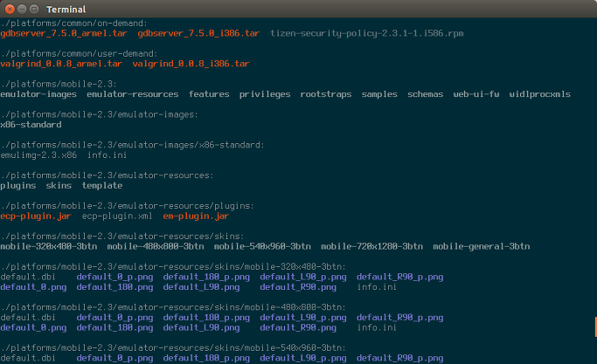The height and width of the screenshot is (364, 597).
Task: Click default_R90_p.png under mobile-480x800-3btn
Action: (399, 318)
